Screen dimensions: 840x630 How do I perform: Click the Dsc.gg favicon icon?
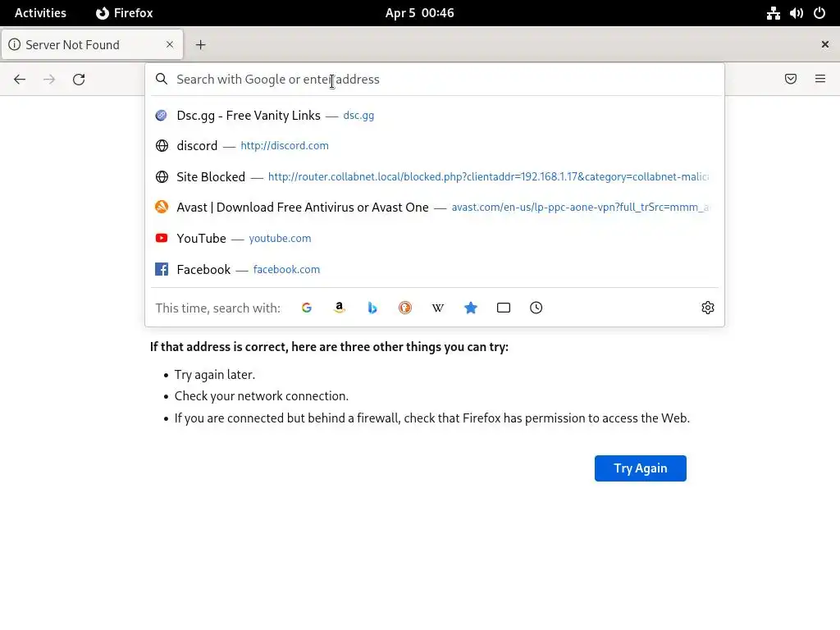click(162, 115)
